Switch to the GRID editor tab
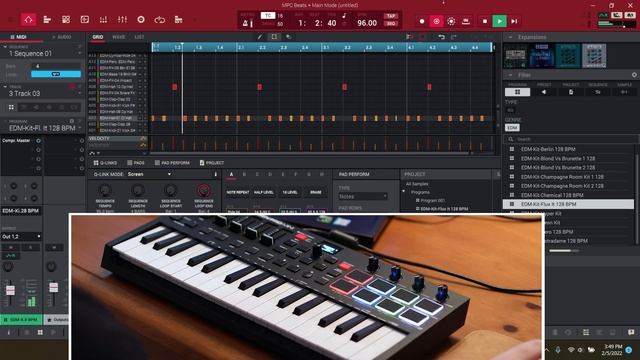The image size is (640, 360). click(x=98, y=37)
